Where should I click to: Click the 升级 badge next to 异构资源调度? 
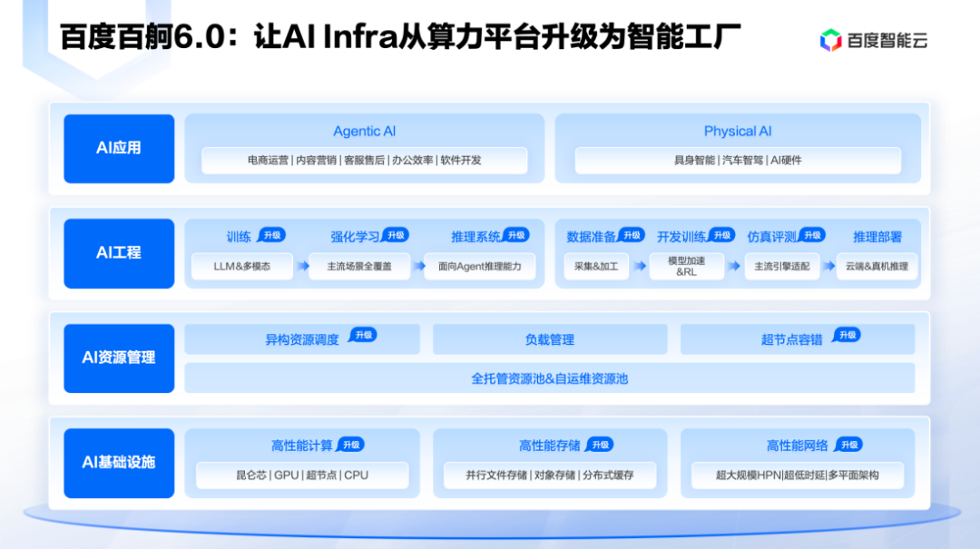coord(363,335)
